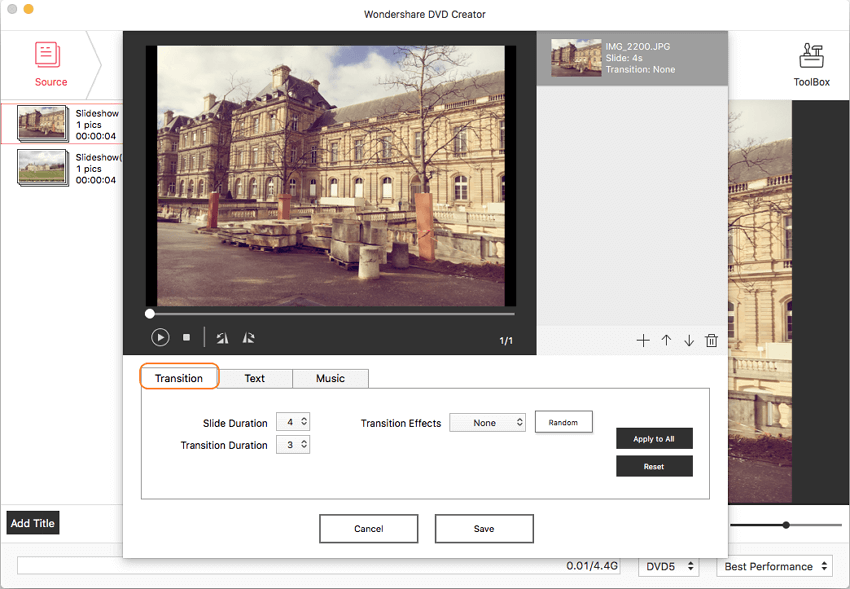Image resolution: width=850 pixels, height=589 pixels.
Task: Rotate the image left
Action: click(222, 338)
